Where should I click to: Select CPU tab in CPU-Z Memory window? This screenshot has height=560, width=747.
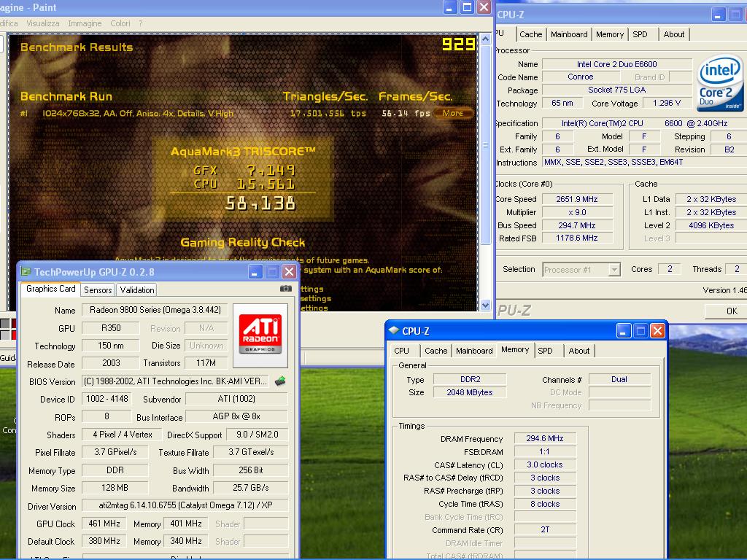click(x=402, y=351)
